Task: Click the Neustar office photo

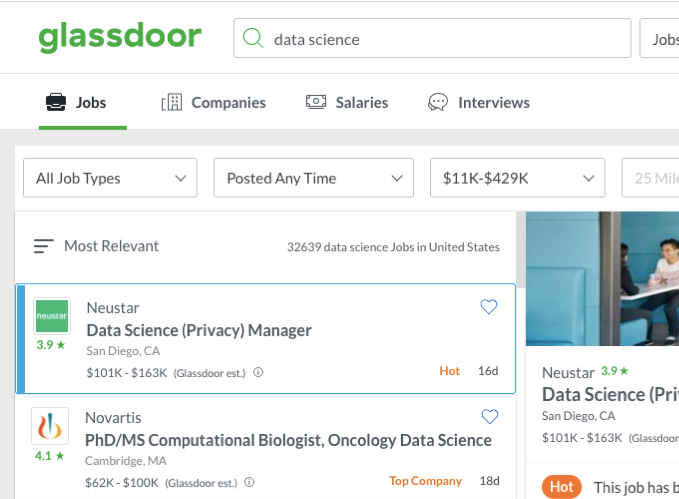Action: click(602, 278)
